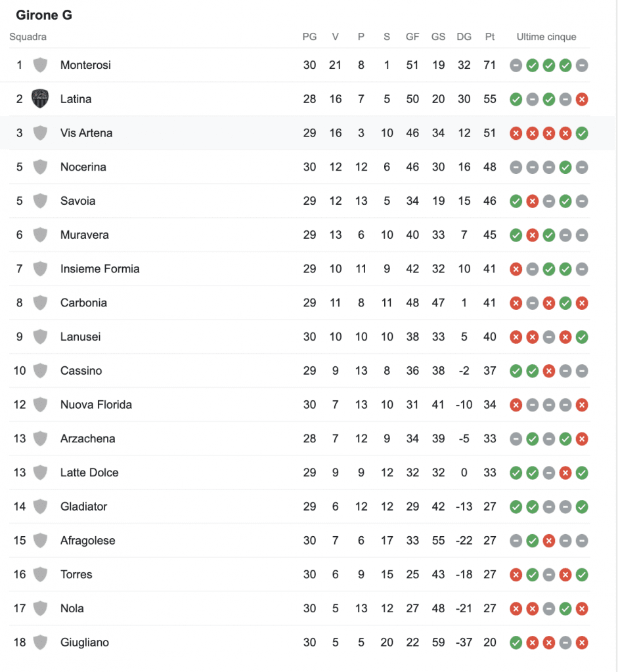The width and height of the screenshot is (618, 672).
Task: Click Latina's red loss icon in Ultime cinque
Action: (581, 99)
